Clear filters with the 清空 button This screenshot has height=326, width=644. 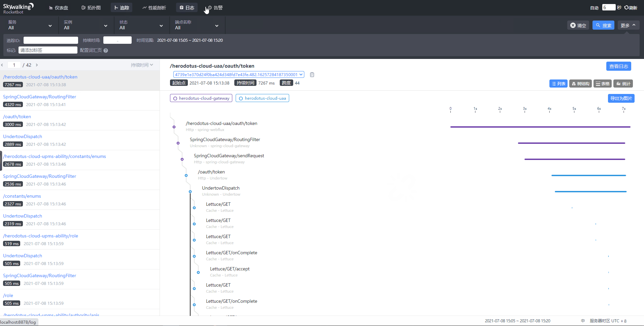click(x=578, y=25)
